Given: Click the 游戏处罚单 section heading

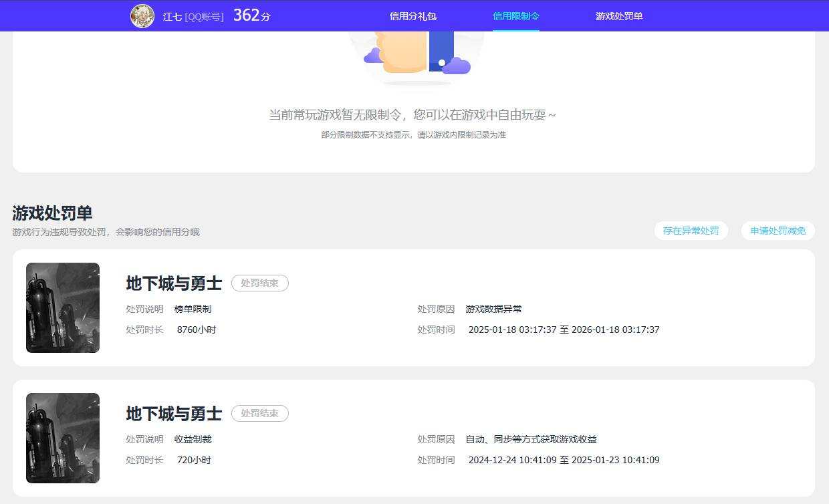Looking at the screenshot, I should point(52,213).
